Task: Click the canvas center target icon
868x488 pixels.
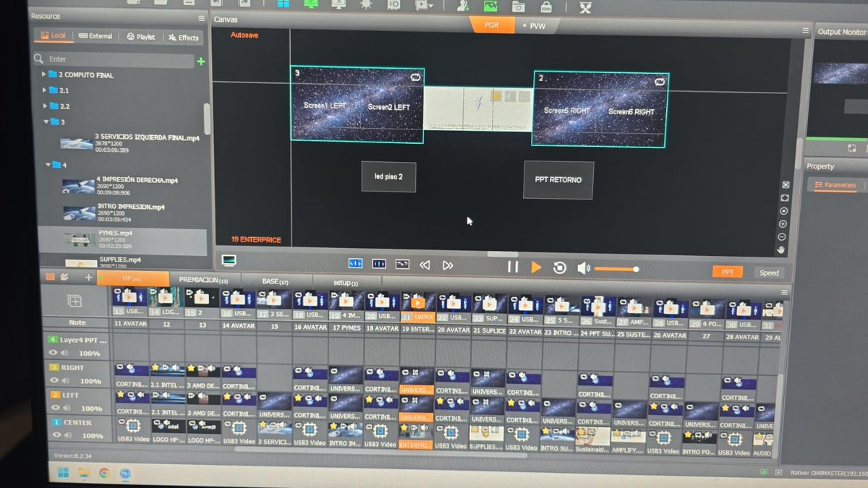Action: [x=783, y=211]
